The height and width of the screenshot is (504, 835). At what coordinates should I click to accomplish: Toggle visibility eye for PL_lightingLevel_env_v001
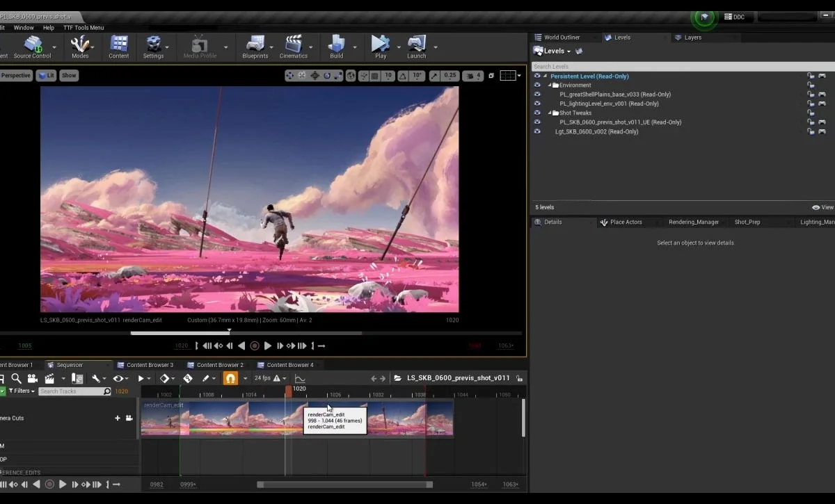tap(537, 103)
